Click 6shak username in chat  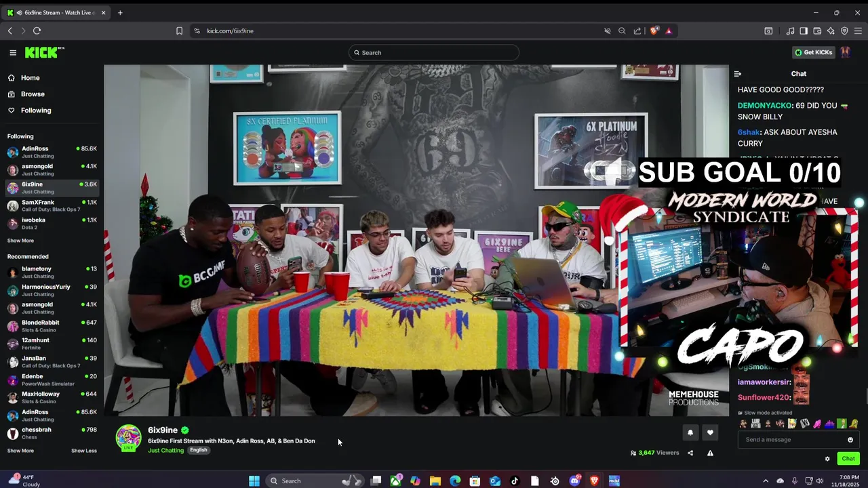pos(749,132)
